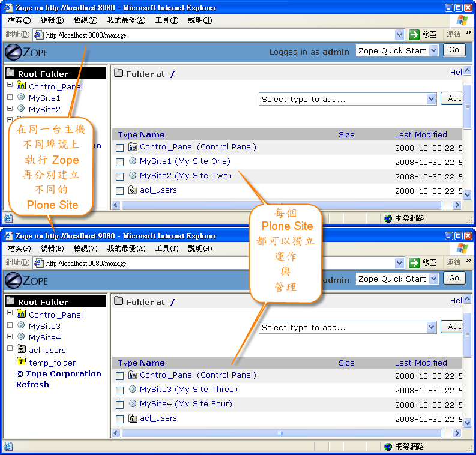Expand Control_Panel node in 8080 tree
The height and width of the screenshot is (455, 476).
click(x=10, y=85)
